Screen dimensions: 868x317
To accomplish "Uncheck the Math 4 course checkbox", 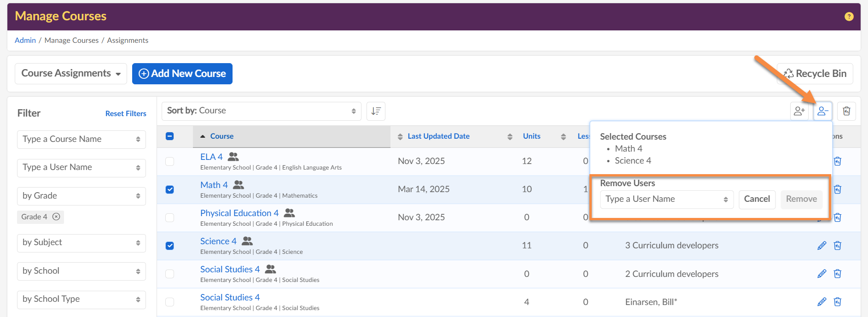I will coord(170,189).
